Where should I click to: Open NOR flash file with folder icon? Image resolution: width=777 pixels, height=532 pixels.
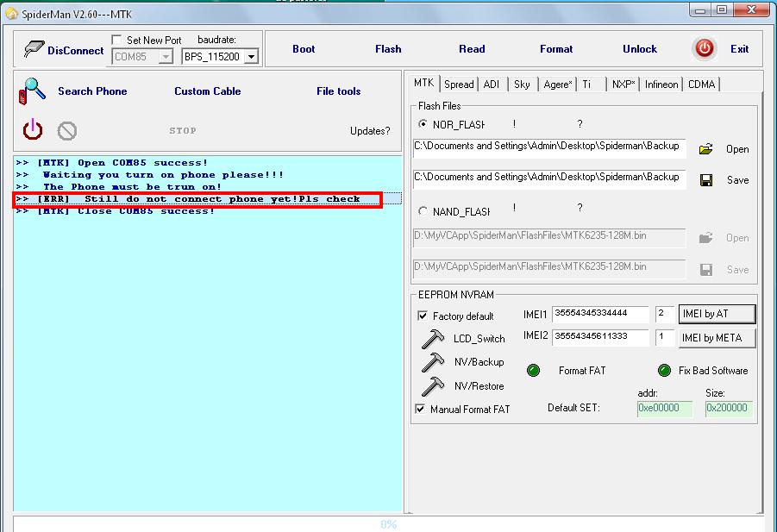705,149
